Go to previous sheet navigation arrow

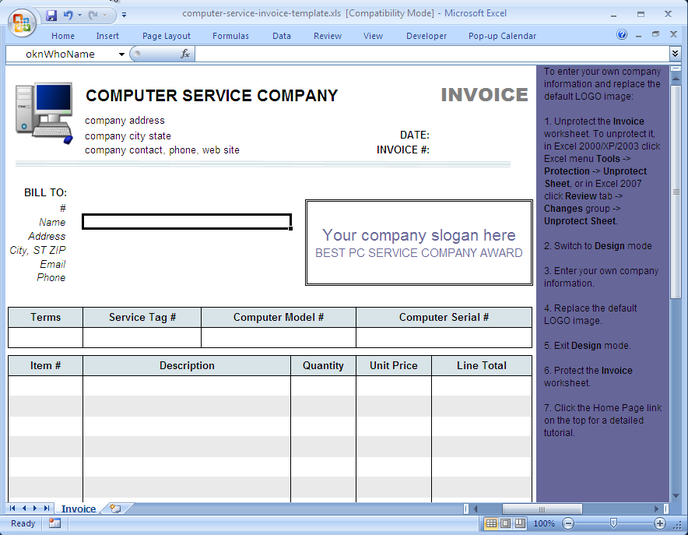click(24, 508)
